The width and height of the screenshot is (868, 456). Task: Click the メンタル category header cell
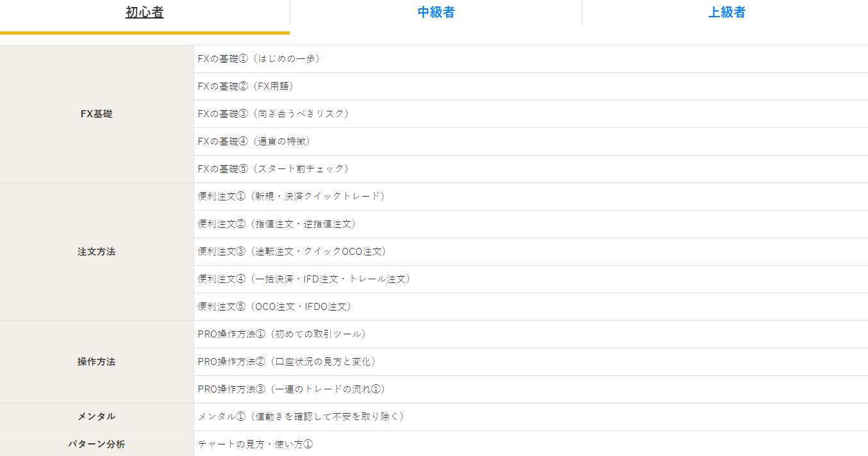(x=97, y=417)
